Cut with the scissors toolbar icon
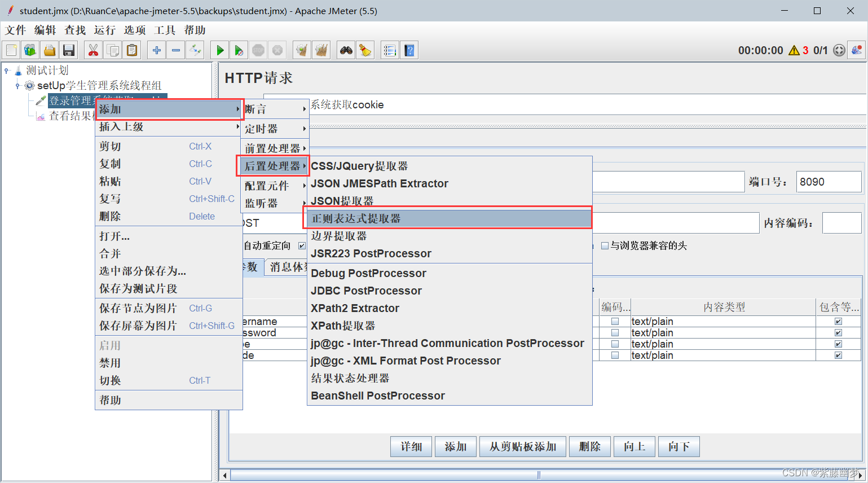The width and height of the screenshot is (868, 483). (x=94, y=50)
